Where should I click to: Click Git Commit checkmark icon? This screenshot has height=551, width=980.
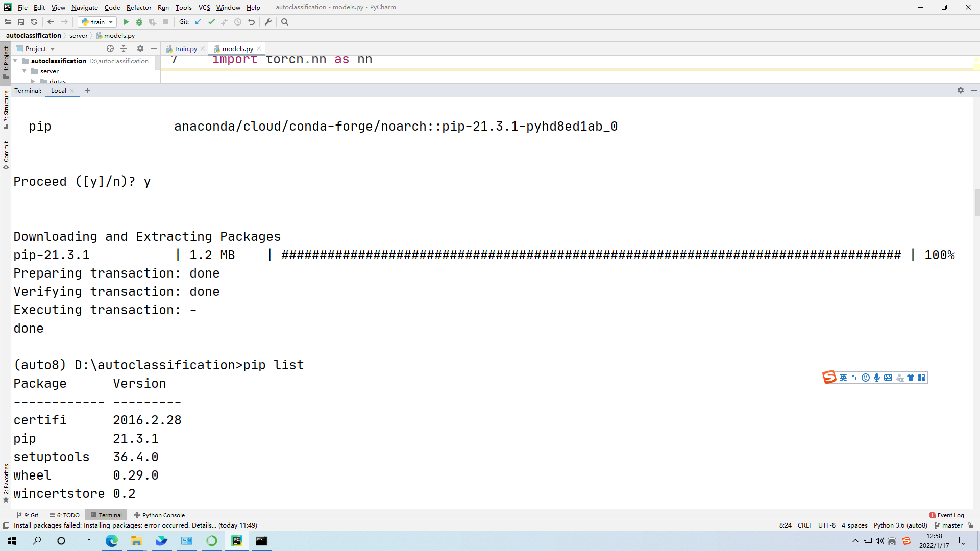pos(211,22)
